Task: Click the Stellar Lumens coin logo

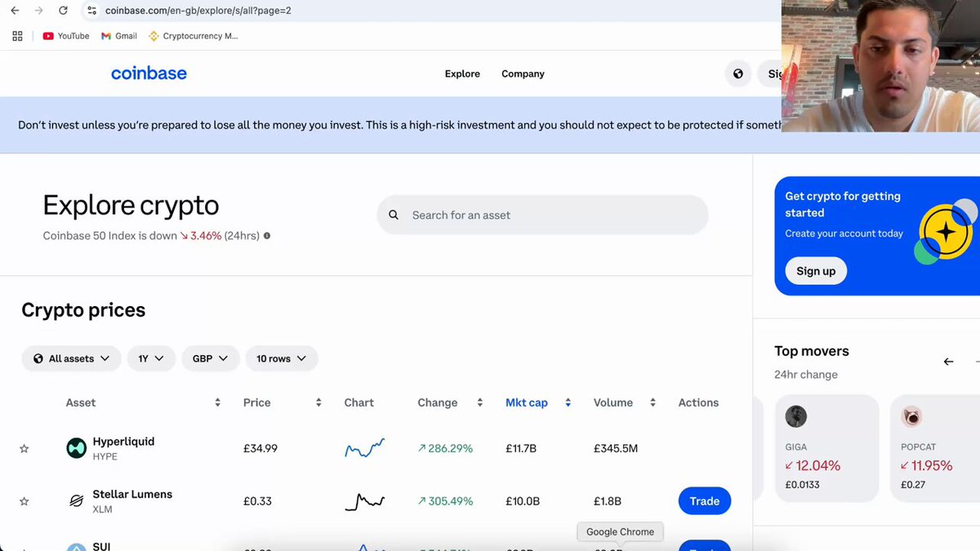Action: 77,501
